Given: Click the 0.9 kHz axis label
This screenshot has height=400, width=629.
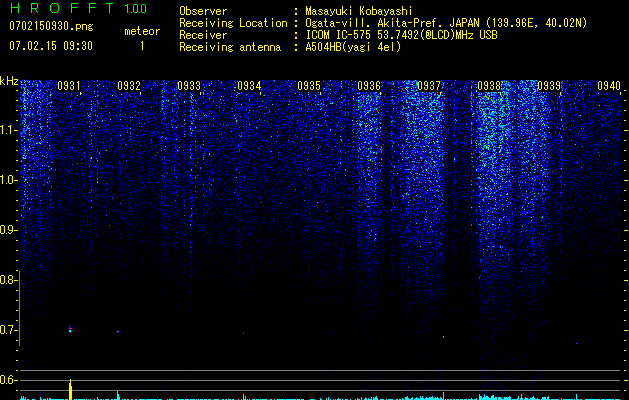Looking at the screenshot, I should click(7, 230).
